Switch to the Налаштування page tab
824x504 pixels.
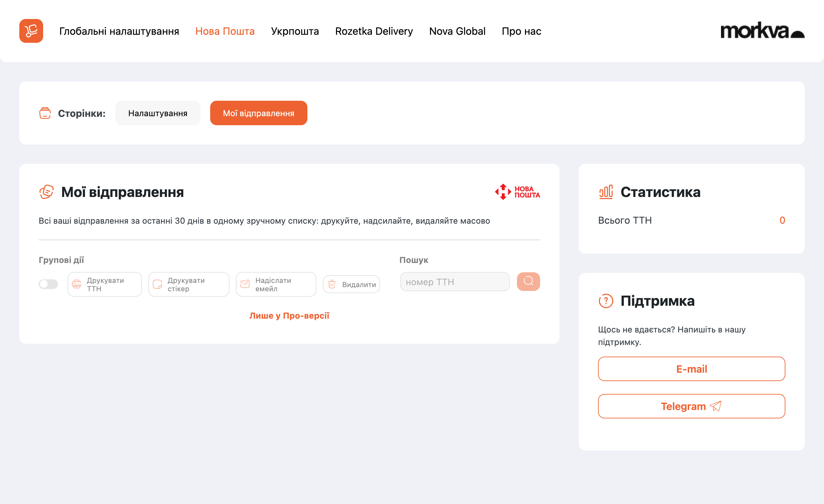point(157,113)
